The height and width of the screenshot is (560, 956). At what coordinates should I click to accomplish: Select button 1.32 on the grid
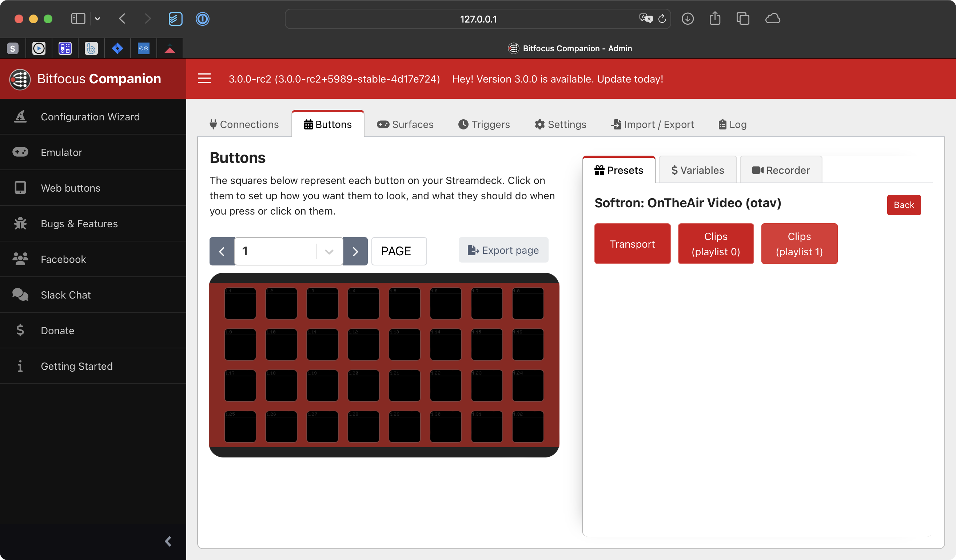click(x=528, y=427)
